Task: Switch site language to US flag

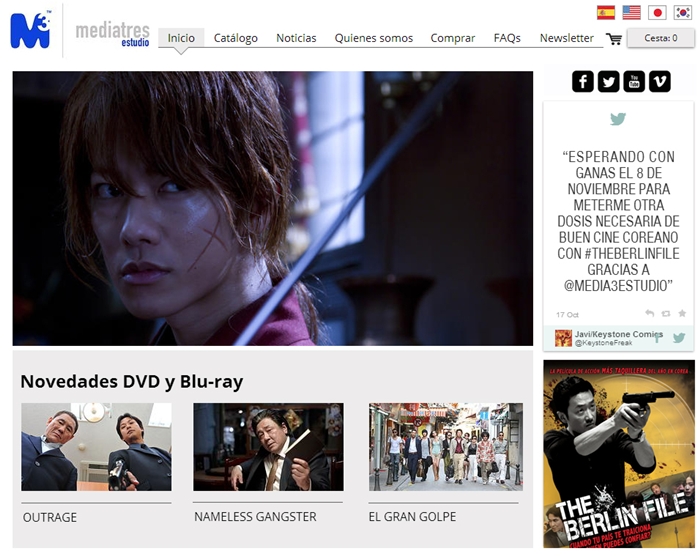Action: 631,13
